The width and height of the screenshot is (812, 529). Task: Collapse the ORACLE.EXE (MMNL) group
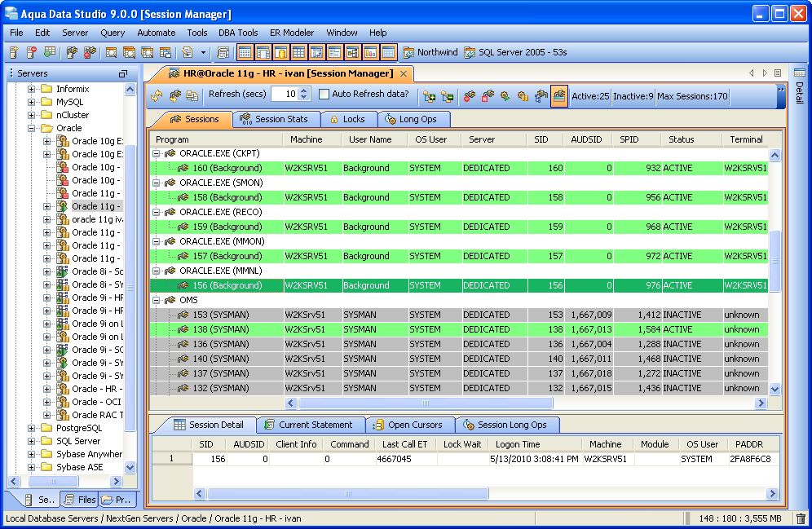(x=156, y=270)
